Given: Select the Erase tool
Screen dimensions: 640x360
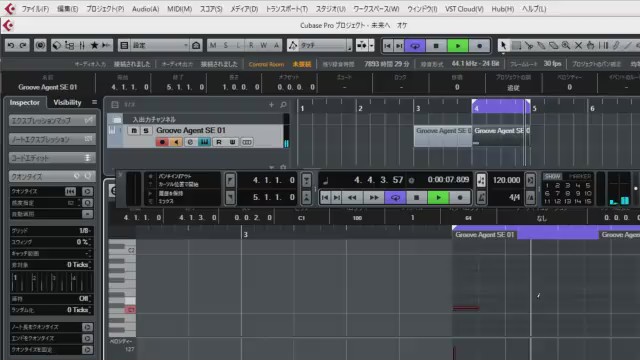Looking at the screenshot, I should (x=553, y=45).
